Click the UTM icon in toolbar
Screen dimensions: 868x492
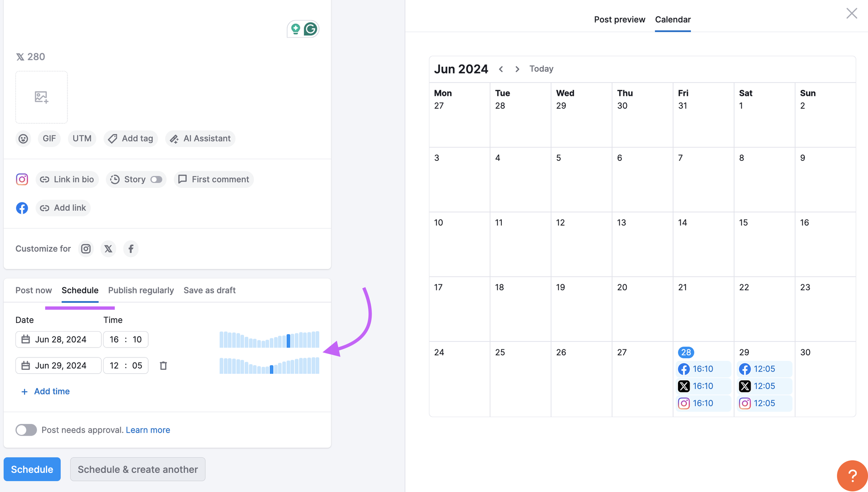(x=82, y=138)
